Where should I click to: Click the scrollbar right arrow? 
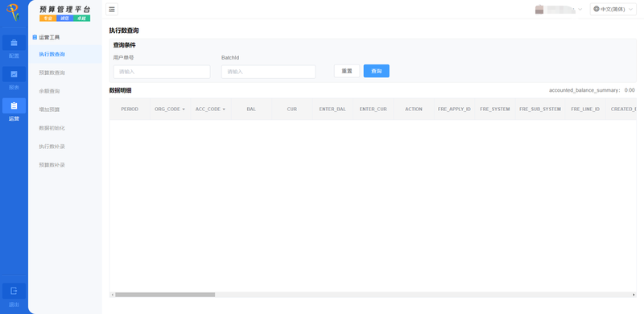click(x=634, y=295)
